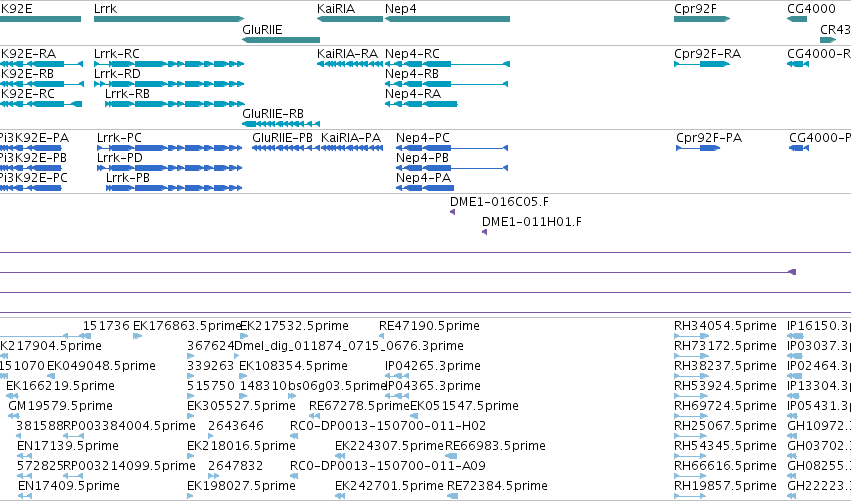Select the EK049048.5prime label
Screen dimensions: 851x501
point(101,366)
